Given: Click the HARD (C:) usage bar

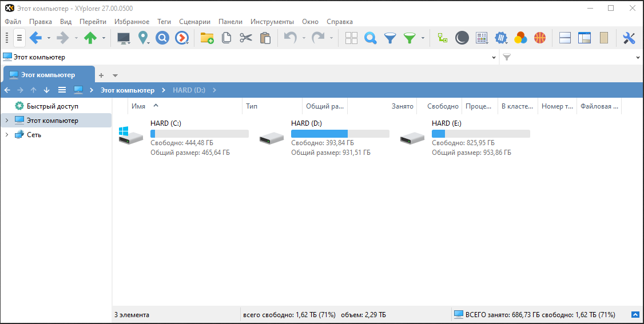Looking at the screenshot, I should (200, 134).
